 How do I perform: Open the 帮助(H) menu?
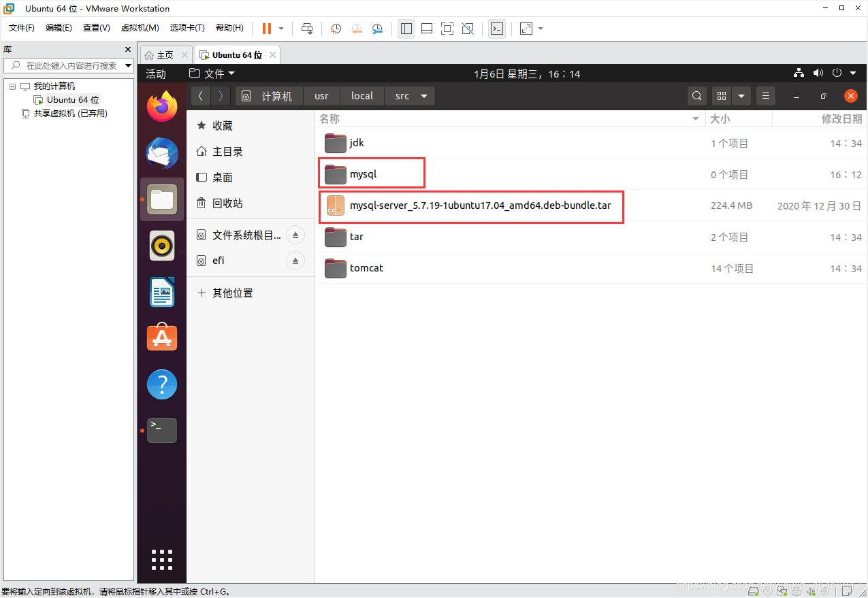pyautogui.click(x=229, y=28)
